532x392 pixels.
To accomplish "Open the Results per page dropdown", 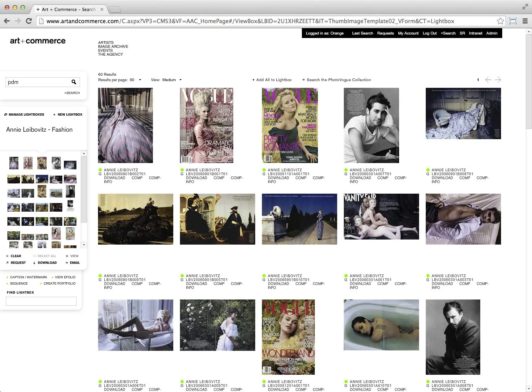I will coord(135,80).
